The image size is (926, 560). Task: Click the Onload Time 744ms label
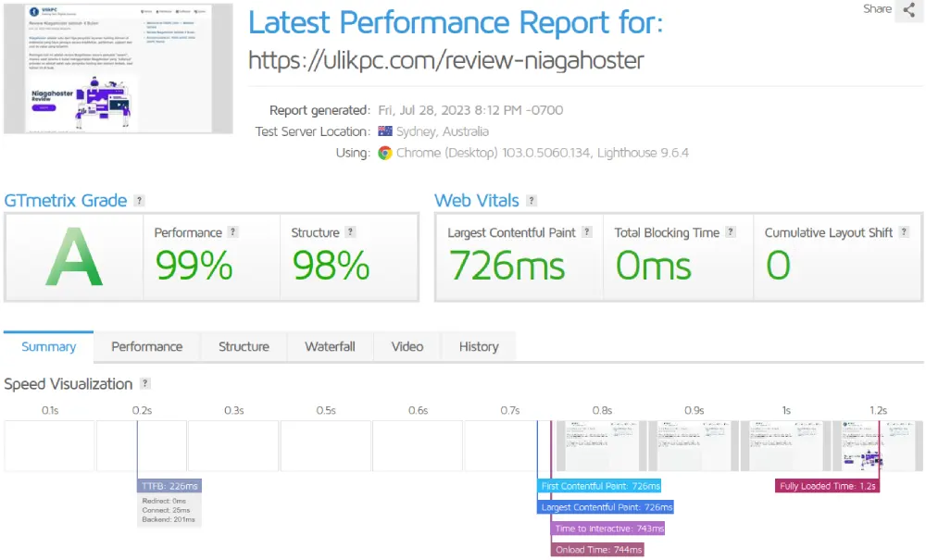coord(597,550)
